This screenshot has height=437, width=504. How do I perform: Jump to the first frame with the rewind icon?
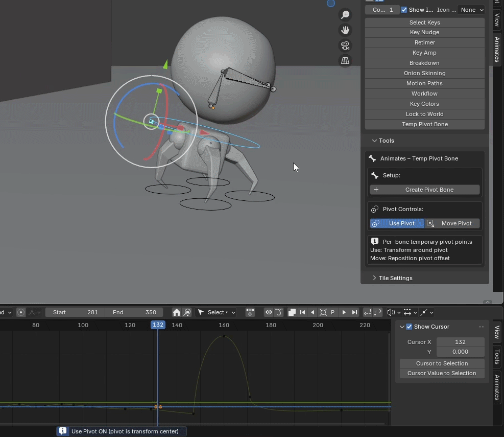click(302, 312)
